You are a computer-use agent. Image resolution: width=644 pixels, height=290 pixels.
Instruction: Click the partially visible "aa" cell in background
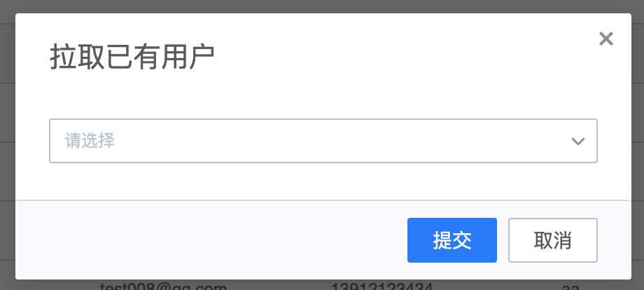(x=570, y=286)
